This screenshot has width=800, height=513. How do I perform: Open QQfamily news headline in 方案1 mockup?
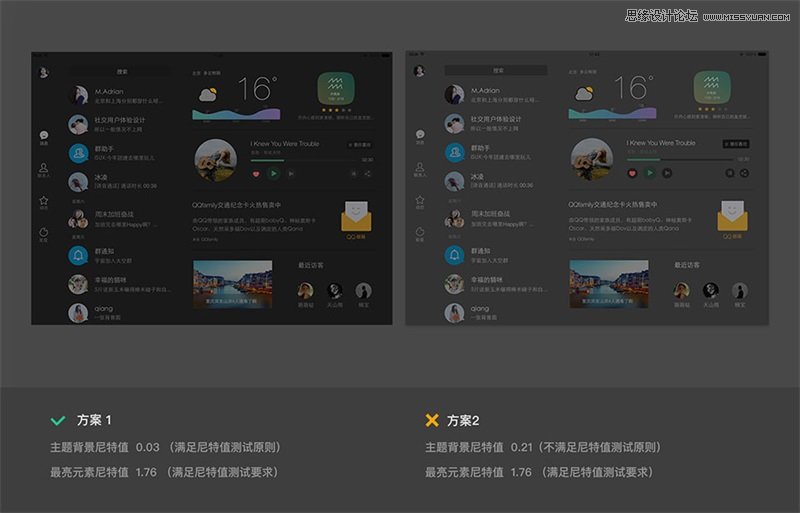click(x=236, y=205)
